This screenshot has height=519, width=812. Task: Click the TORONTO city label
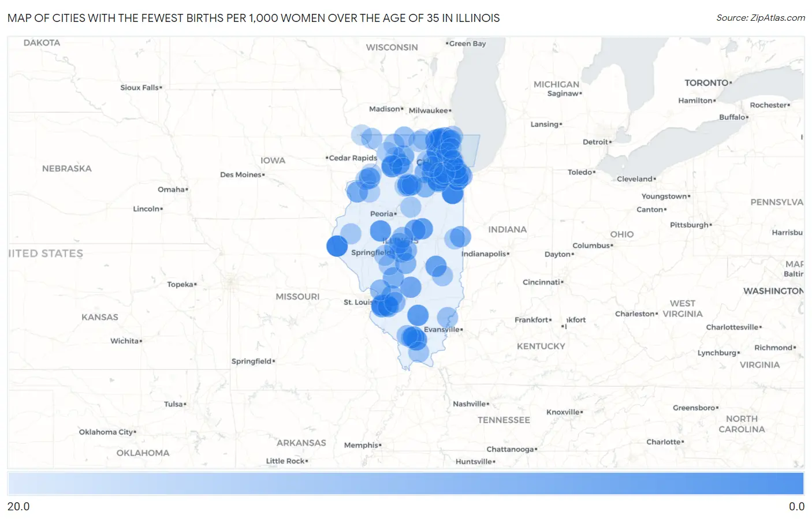point(707,83)
